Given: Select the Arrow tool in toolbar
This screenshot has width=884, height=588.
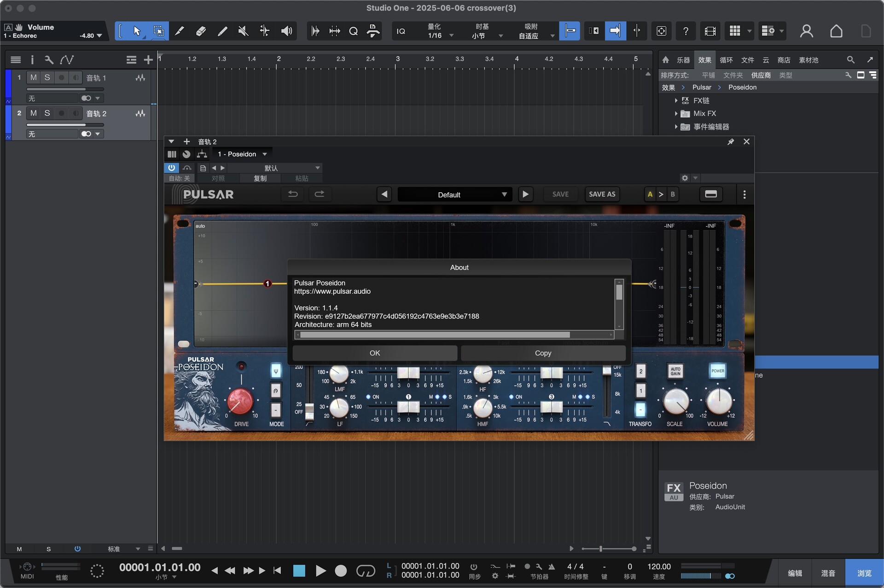Looking at the screenshot, I should (136, 31).
